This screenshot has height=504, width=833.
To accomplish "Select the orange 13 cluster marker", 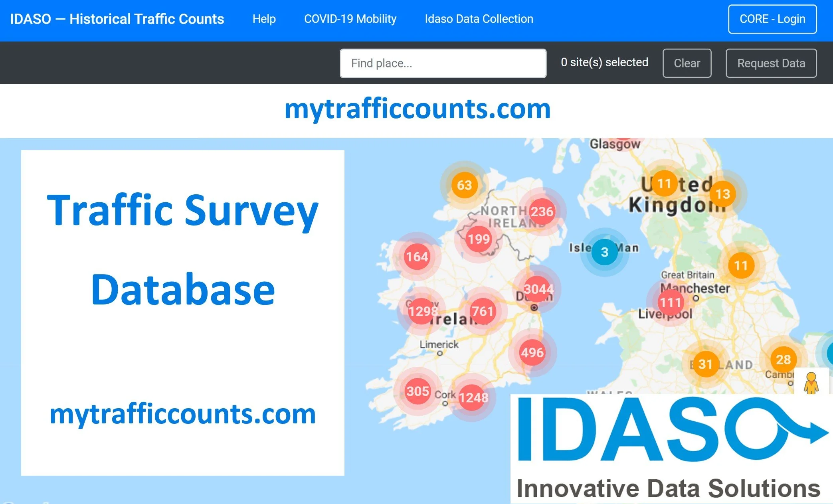I will [x=722, y=194].
